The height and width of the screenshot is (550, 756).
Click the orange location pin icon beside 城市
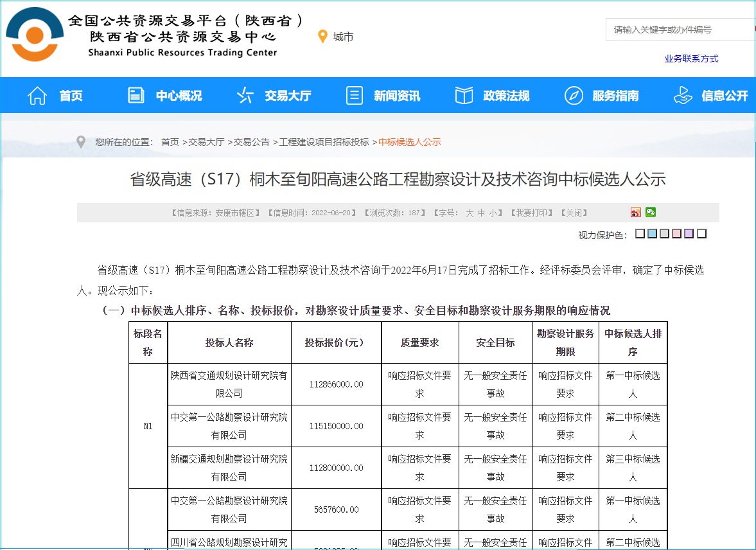[x=323, y=37]
